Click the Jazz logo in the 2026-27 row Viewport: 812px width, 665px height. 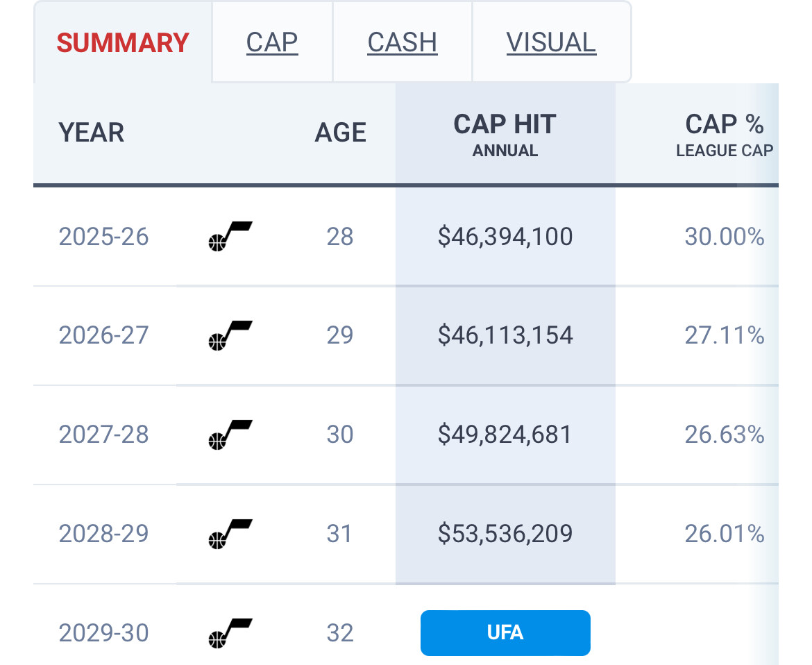point(230,335)
